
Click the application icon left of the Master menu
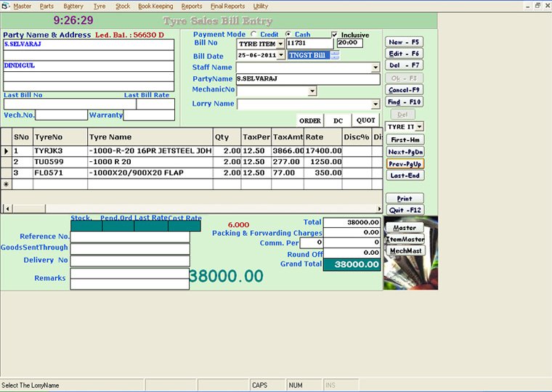tap(6, 6)
